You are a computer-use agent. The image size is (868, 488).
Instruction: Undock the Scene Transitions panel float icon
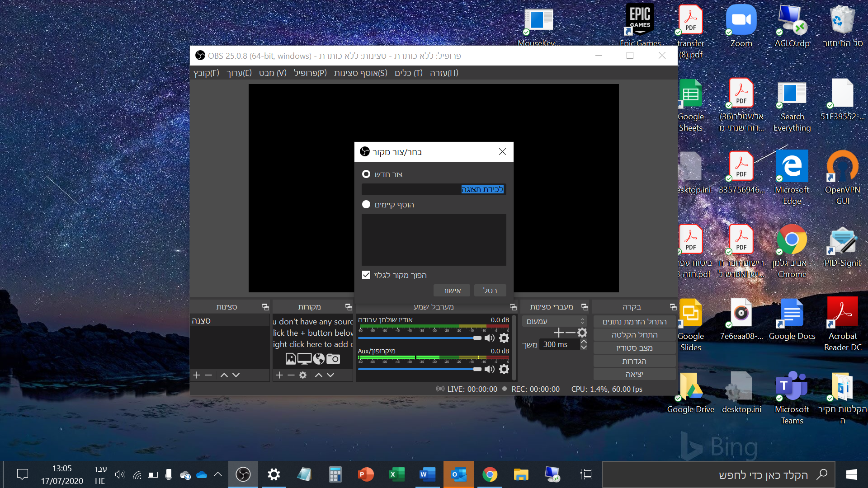(x=585, y=307)
